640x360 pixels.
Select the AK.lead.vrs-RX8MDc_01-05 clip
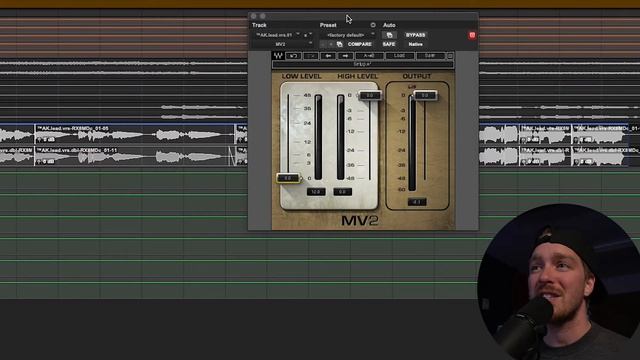click(x=135, y=134)
